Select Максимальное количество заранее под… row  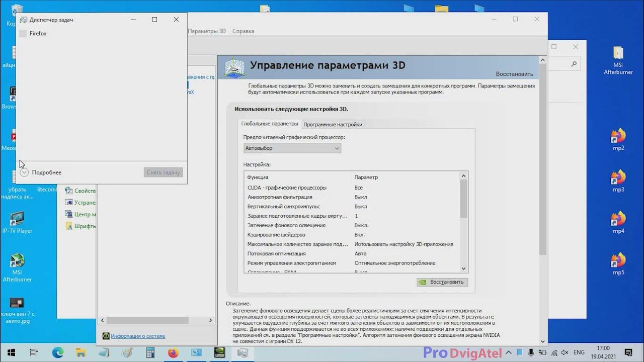(352, 244)
